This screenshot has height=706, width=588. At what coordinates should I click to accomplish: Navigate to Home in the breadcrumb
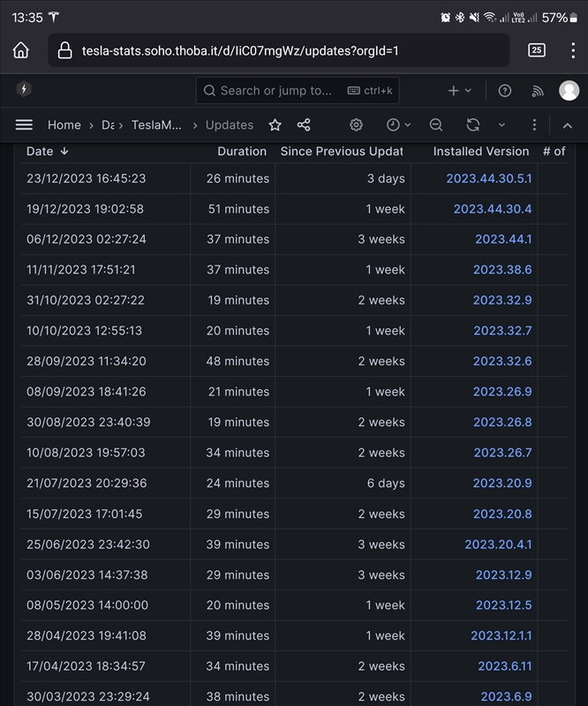coord(64,124)
